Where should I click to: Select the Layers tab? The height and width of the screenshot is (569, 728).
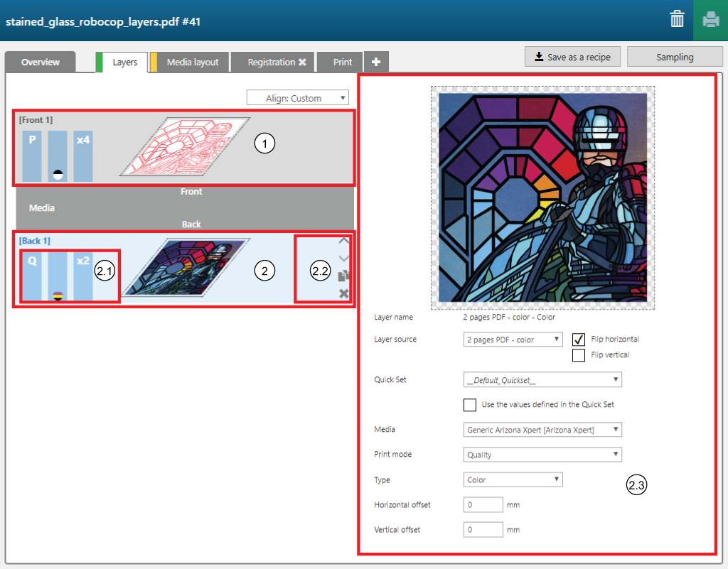click(x=125, y=62)
